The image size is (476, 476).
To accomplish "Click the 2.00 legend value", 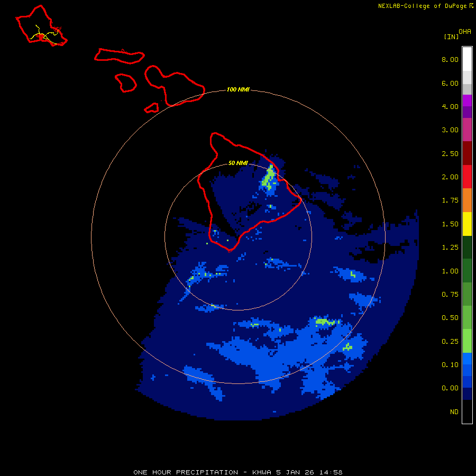I will pyautogui.click(x=450, y=177).
